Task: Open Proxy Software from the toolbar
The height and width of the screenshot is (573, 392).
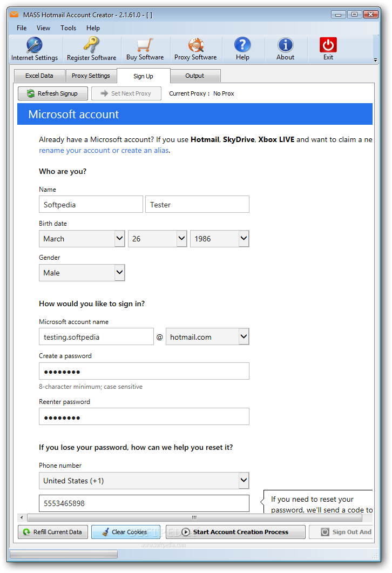Action: click(x=195, y=49)
